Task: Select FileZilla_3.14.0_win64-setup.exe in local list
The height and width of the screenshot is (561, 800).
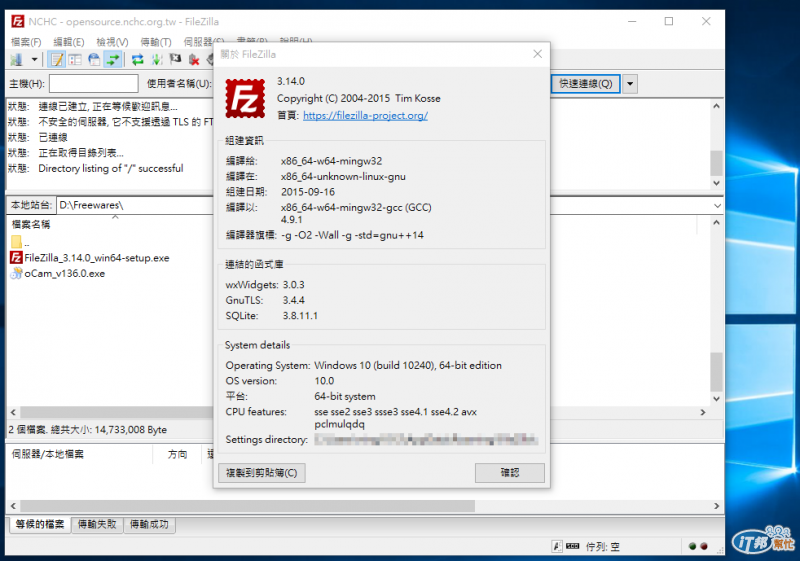Action: 97,258
